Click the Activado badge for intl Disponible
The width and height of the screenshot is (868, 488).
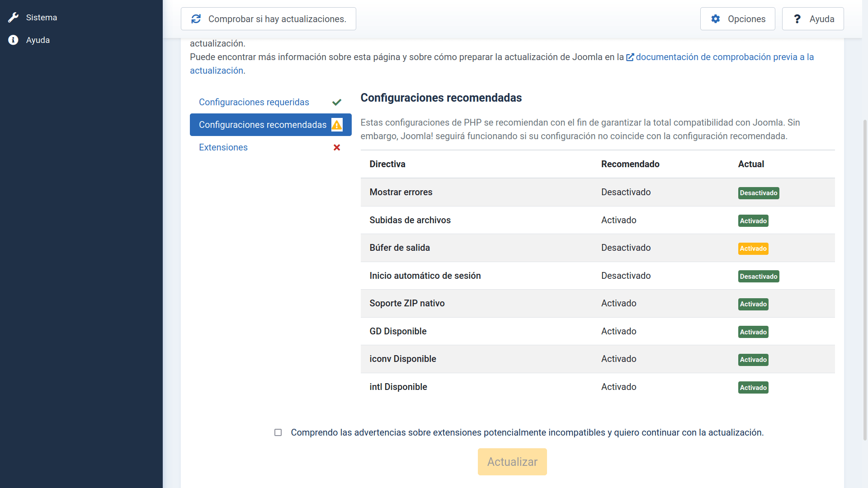click(x=753, y=388)
